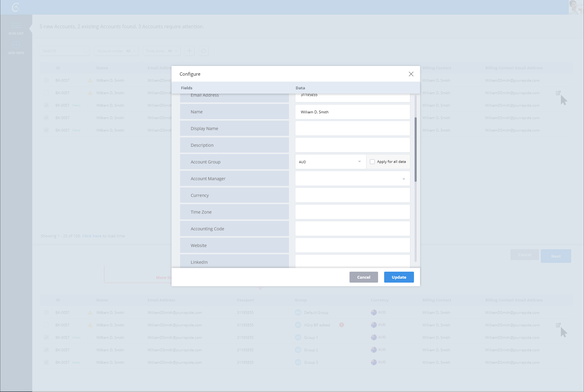The image size is (584, 392).
Task: Click the Add New sidebar icon
Action: [16, 45]
